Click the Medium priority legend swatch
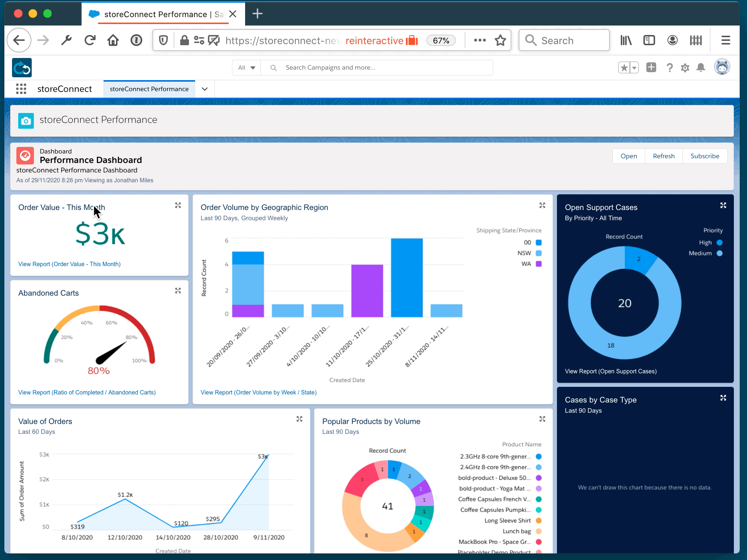Viewport: 747px width, 560px height. [720, 253]
